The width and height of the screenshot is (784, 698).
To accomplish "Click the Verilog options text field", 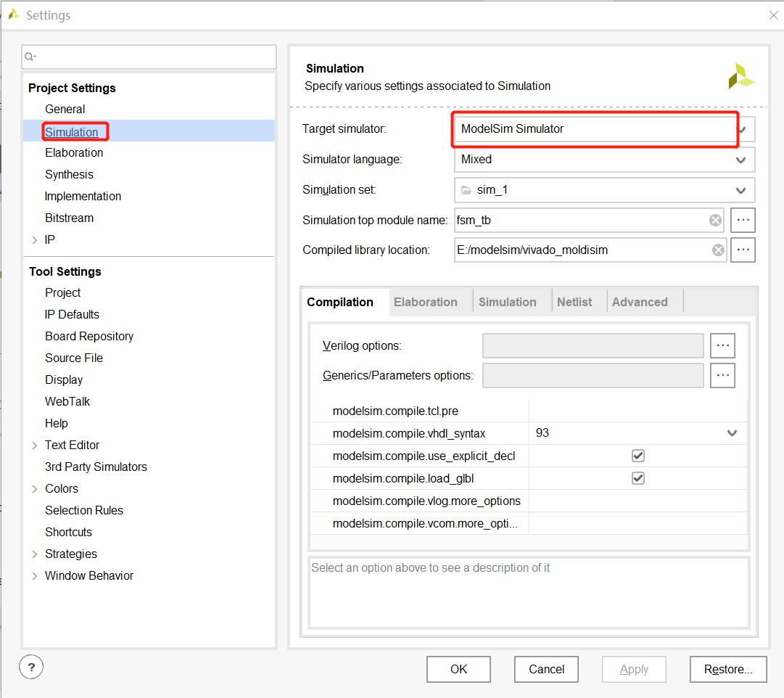I will click(x=593, y=345).
